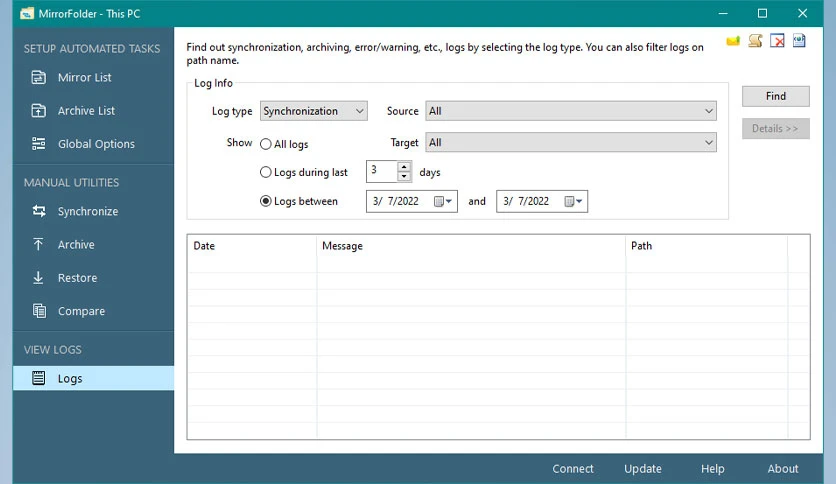836x484 pixels.
Task: Click the window with red X icon
Action: click(777, 41)
